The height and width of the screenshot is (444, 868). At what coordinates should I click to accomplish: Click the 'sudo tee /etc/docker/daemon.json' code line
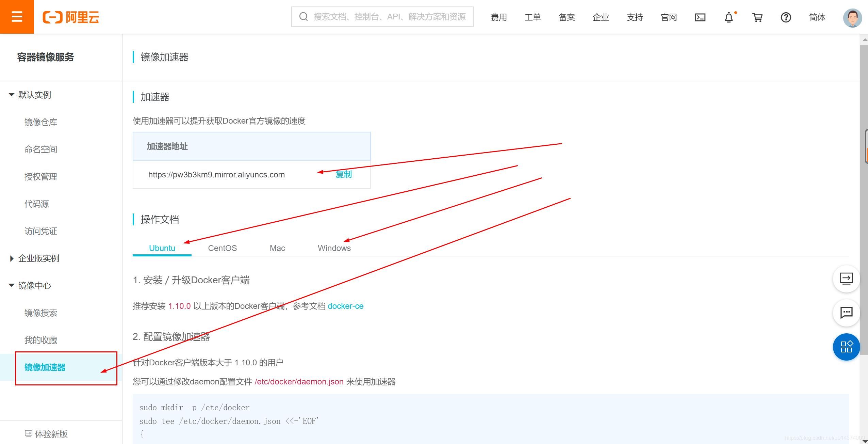[229, 421]
